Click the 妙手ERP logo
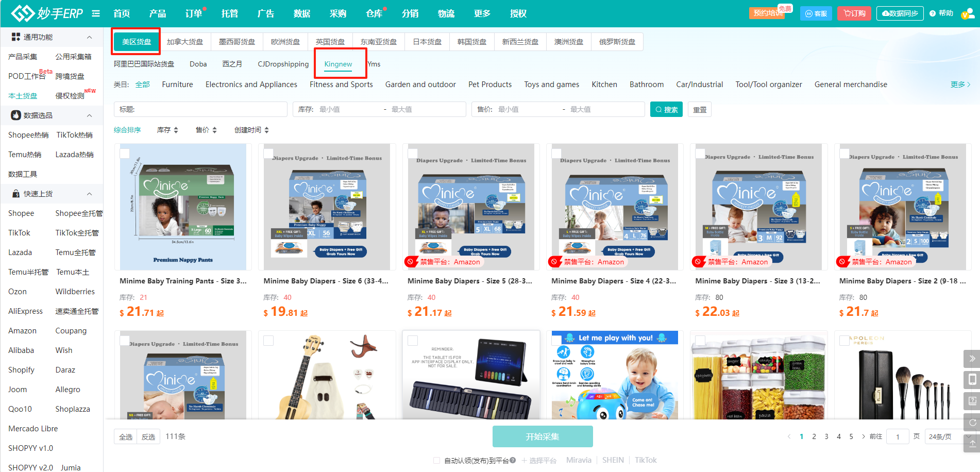 (x=47, y=13)
